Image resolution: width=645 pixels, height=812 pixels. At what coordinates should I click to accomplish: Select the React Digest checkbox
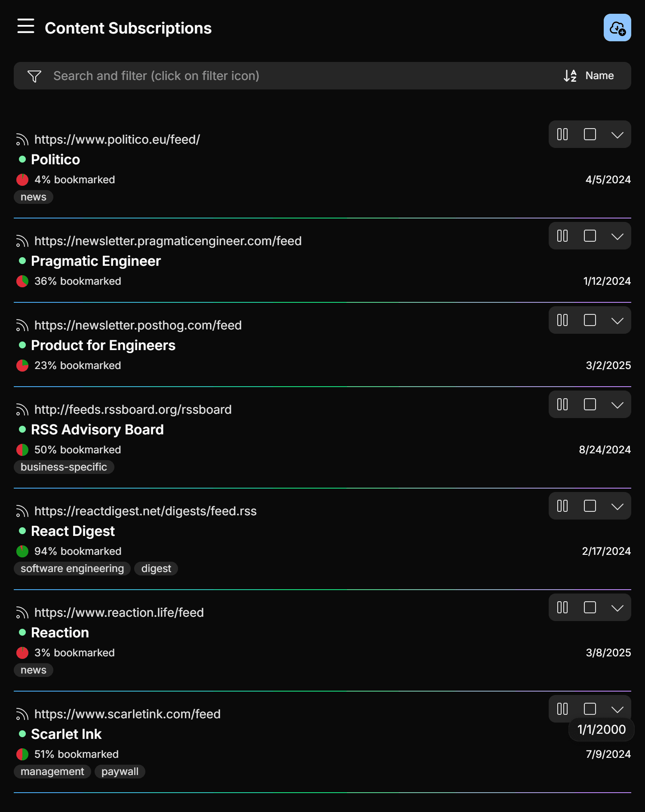(590, 506)
